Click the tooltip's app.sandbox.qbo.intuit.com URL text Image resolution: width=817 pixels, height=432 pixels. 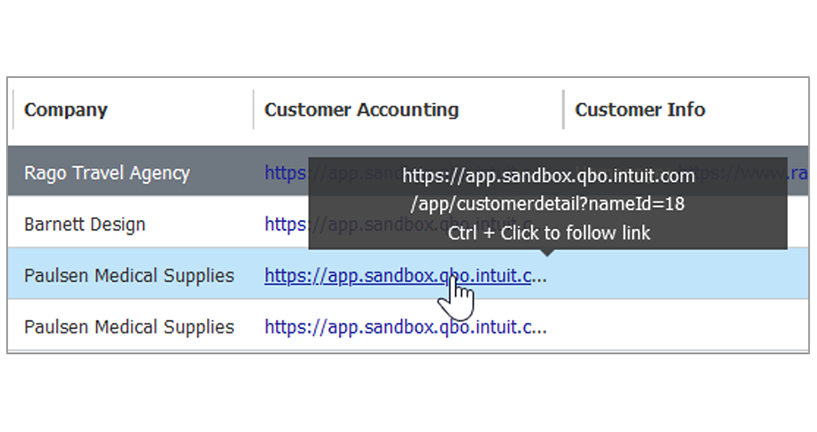548,177
